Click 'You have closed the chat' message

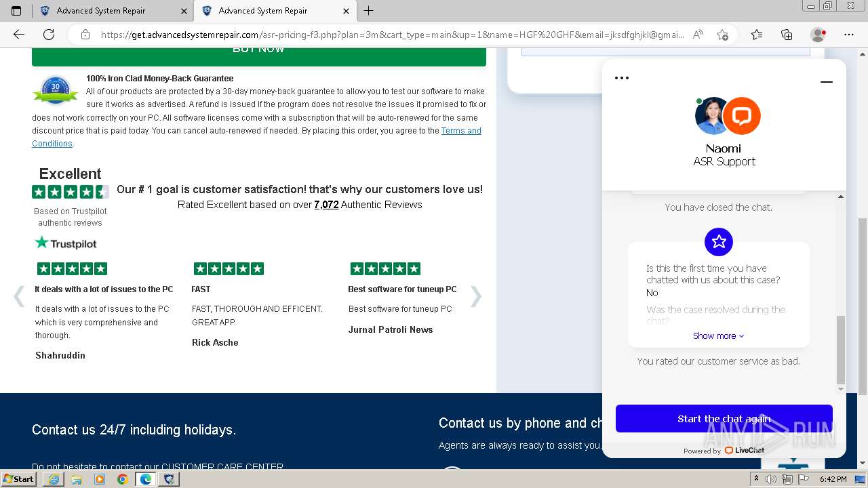718,207
